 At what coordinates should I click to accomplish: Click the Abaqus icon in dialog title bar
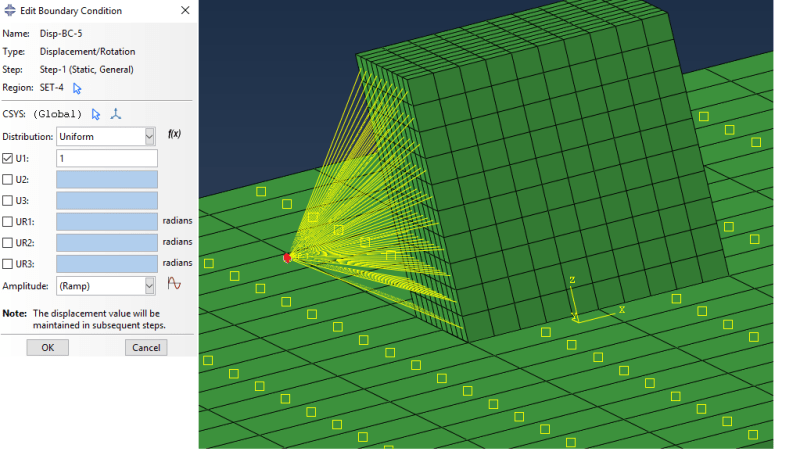point(10,10)
